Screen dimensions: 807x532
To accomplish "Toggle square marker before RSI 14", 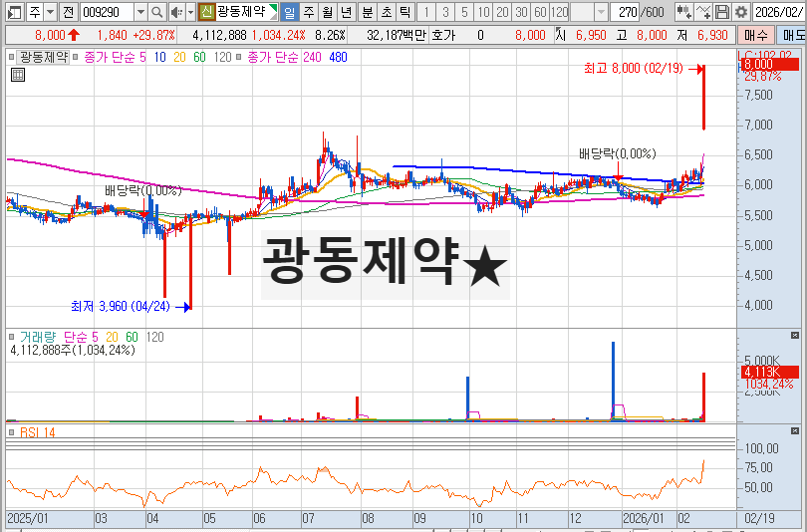I will [x=11, y=432].
